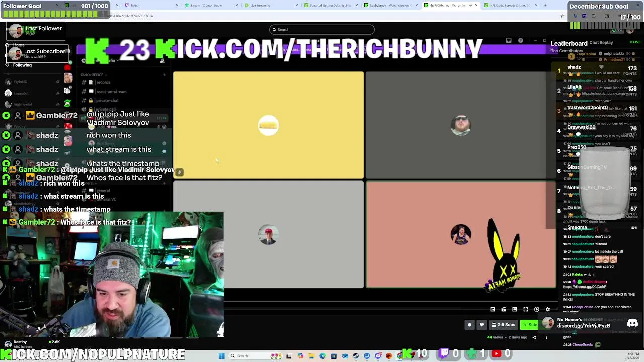Open Steam from the taskbar

356,356
